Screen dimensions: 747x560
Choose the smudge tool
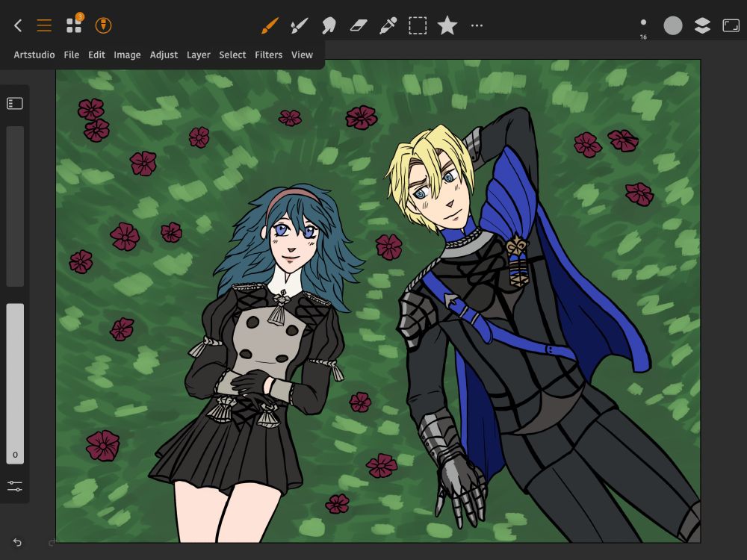pyautogui.click(x=328, y=26)
